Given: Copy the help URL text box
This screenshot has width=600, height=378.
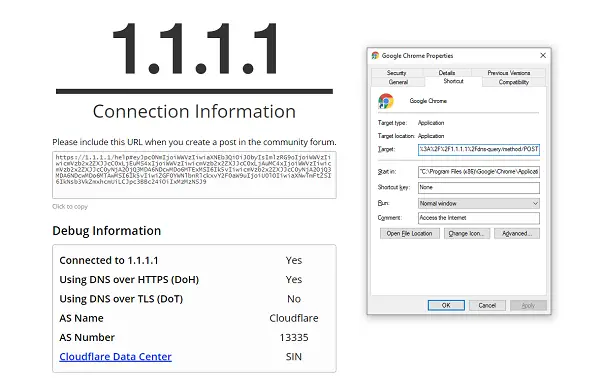Looking at the screenshot, I should (x=194, y=175).
